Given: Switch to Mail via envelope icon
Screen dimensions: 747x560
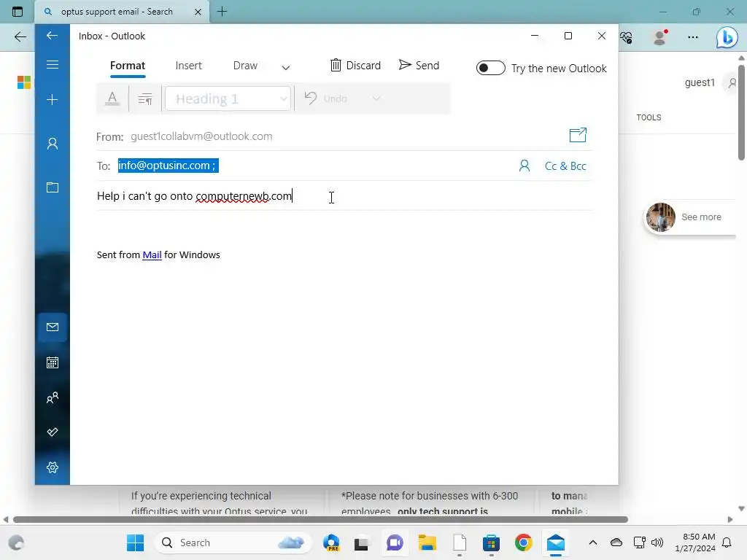Looking at the screenshot, I should coord(53,327).
